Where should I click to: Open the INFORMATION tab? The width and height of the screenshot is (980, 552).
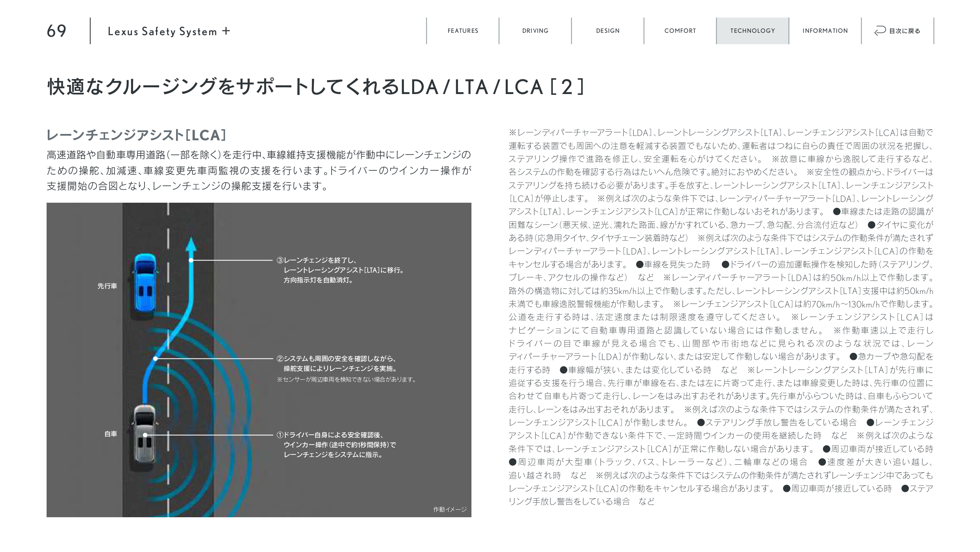pos(825,31)
